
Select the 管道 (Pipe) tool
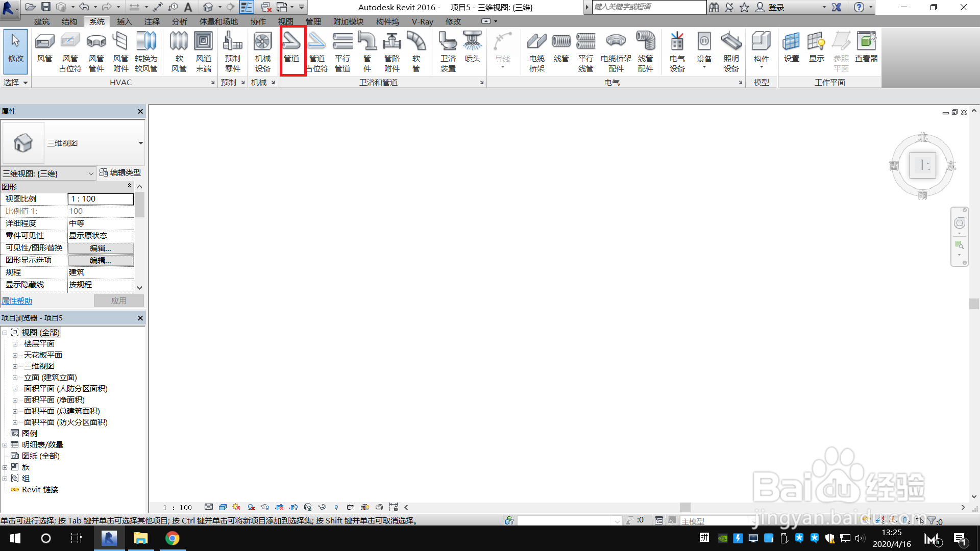pyautogui.click(x=292, y=49)
